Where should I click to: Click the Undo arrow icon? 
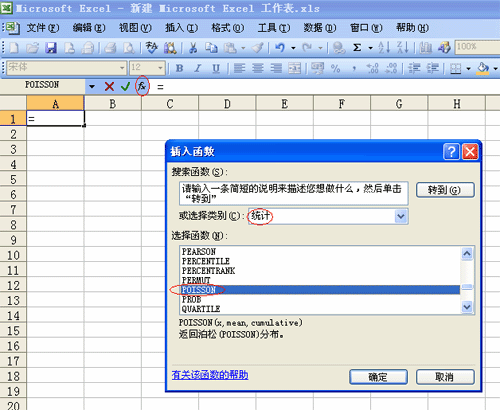tap(280, 48)
